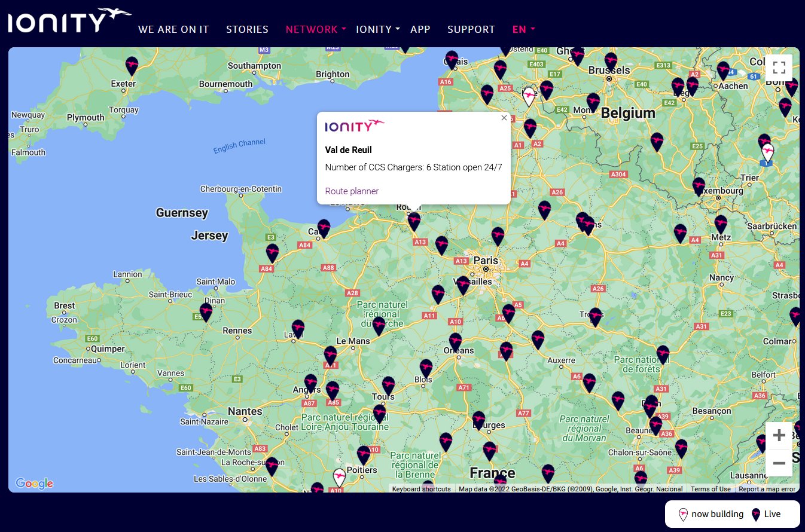Select the charger pin near Caen
The width and height of the screenshot is (805, 532).
(x=324, y=228)
